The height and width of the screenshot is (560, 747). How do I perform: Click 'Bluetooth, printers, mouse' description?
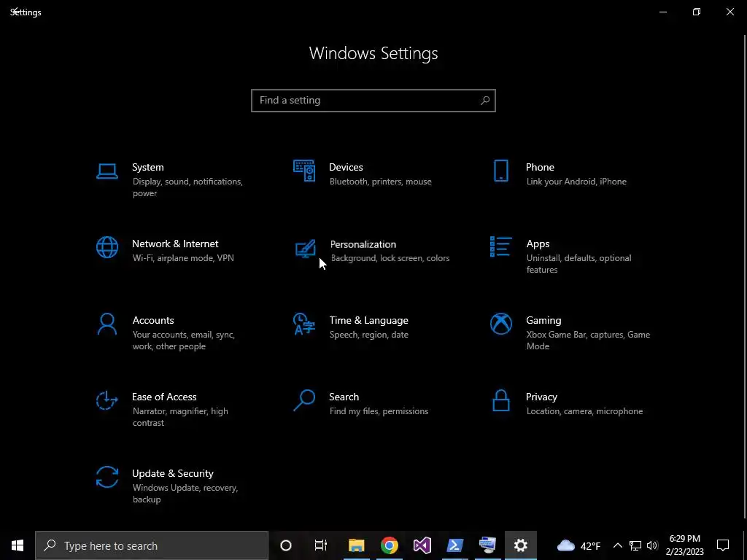[381, 182]
